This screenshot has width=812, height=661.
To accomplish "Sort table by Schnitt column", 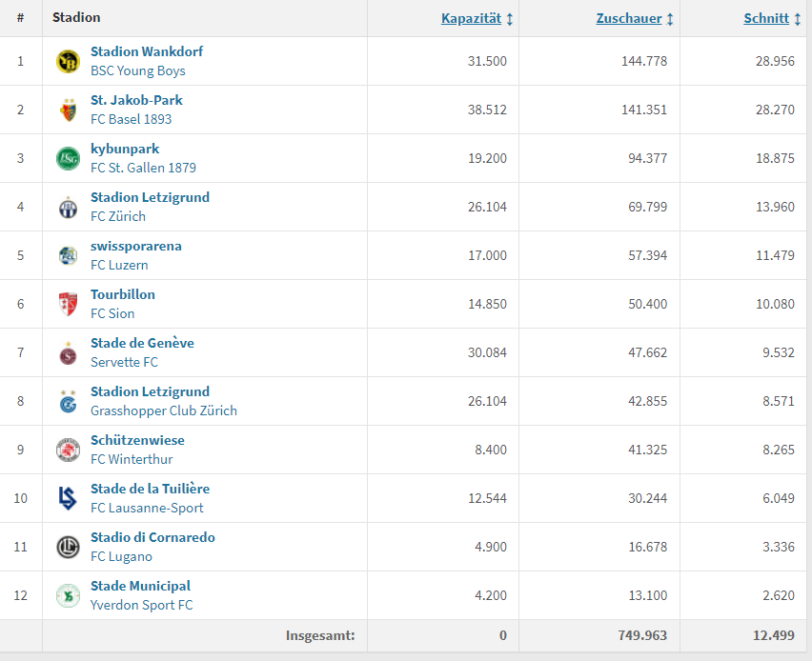I will coord(766,19).
